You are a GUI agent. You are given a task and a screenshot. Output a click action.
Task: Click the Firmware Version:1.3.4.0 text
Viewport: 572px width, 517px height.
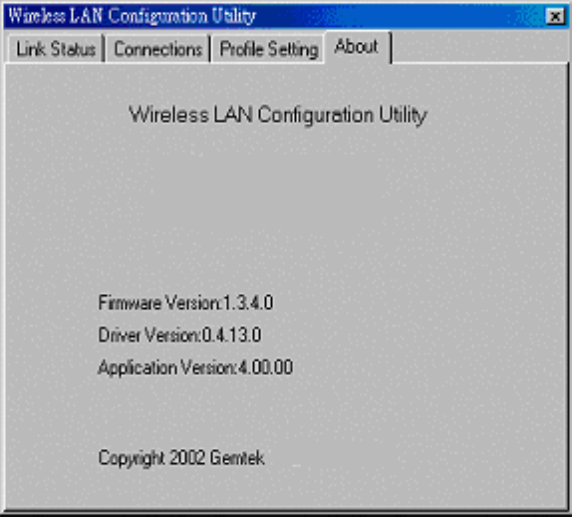186,302
